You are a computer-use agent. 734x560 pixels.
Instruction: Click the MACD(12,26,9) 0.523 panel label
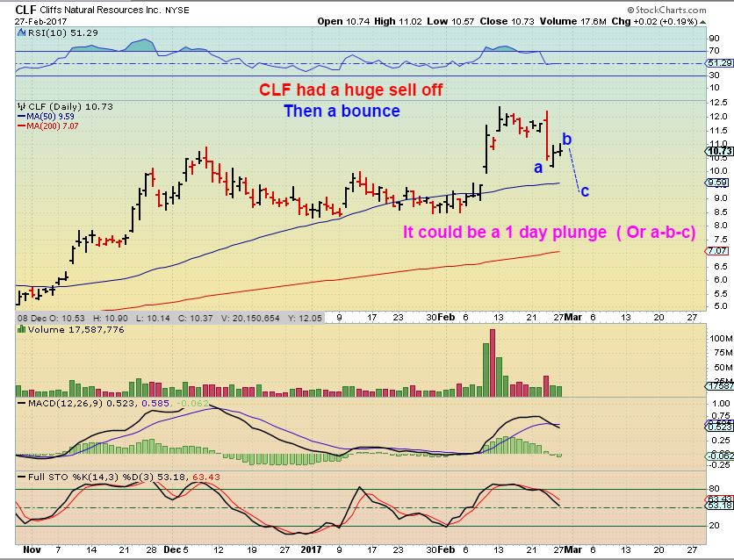[82, 403]
